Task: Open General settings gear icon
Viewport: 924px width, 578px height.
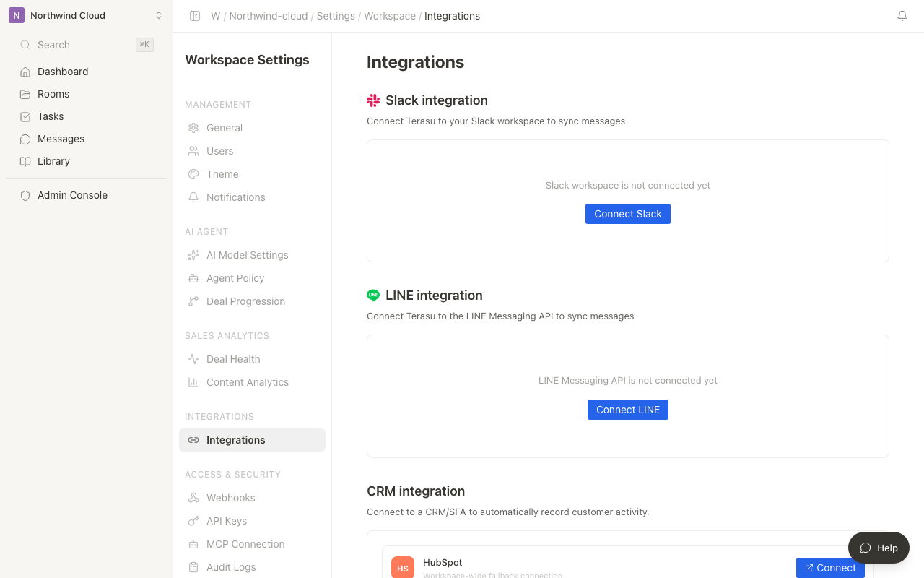Action: coord(193,128)
